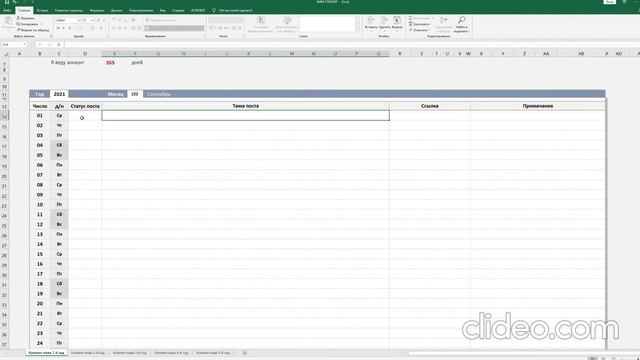Click the Undo arrow in quick access toolbar
Viewport: 640px width, 360px height.
coord(15,2)
